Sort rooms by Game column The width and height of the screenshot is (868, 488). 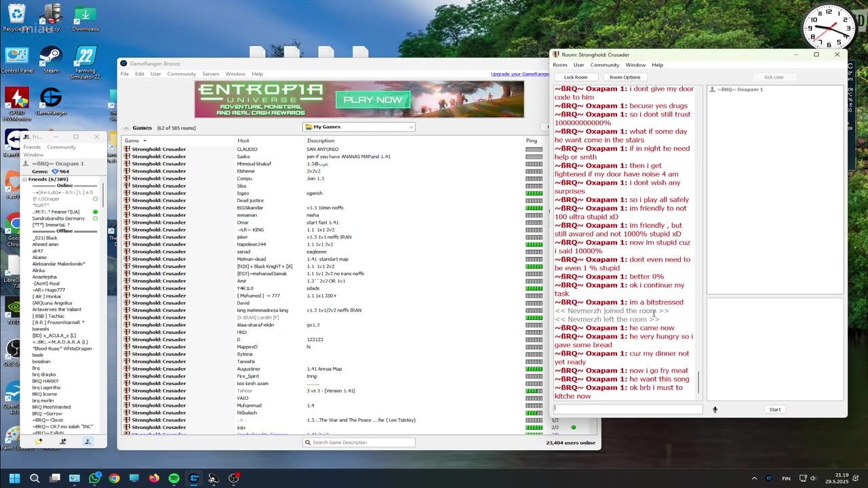pos(178,140)
